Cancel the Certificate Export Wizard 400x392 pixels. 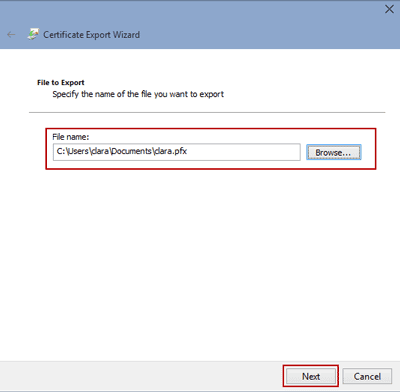click(367, 376)
